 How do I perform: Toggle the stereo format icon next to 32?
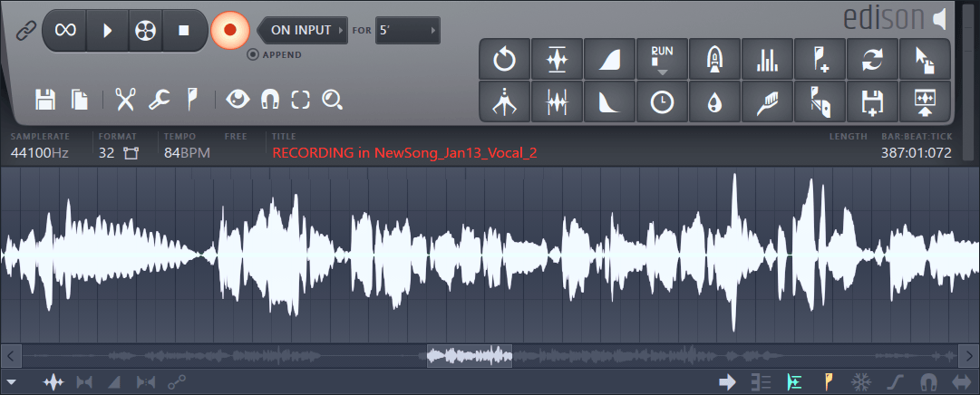131,153
